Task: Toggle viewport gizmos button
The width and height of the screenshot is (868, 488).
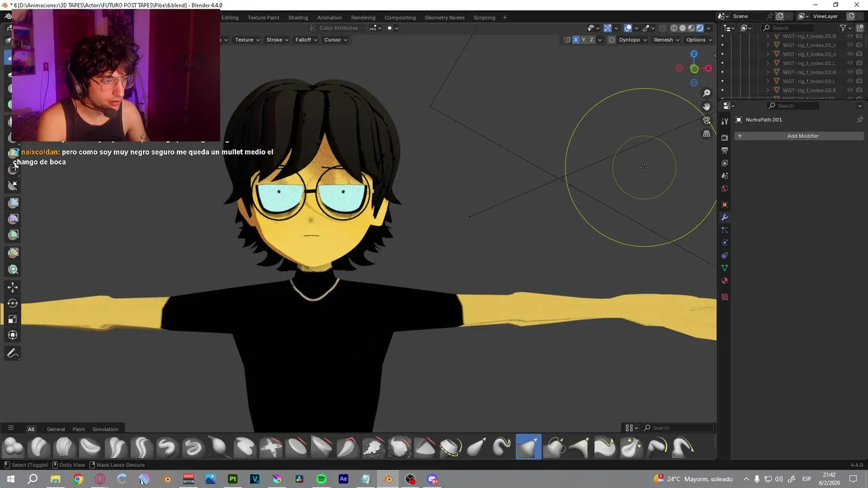Action: [x=607, y=28]
